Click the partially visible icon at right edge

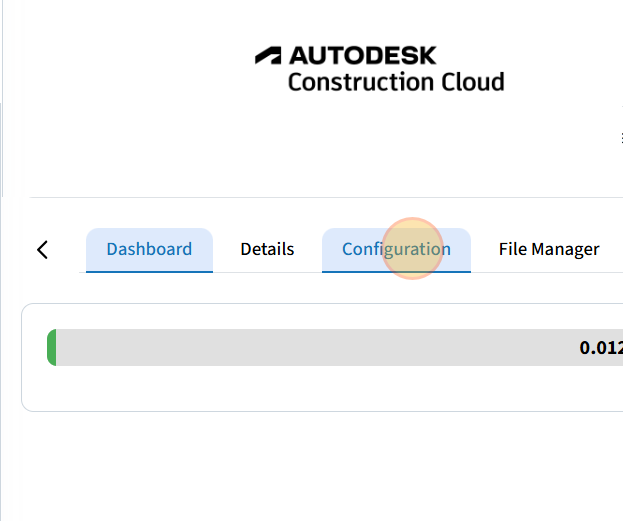pyautogui.click(x=620, y=139)
